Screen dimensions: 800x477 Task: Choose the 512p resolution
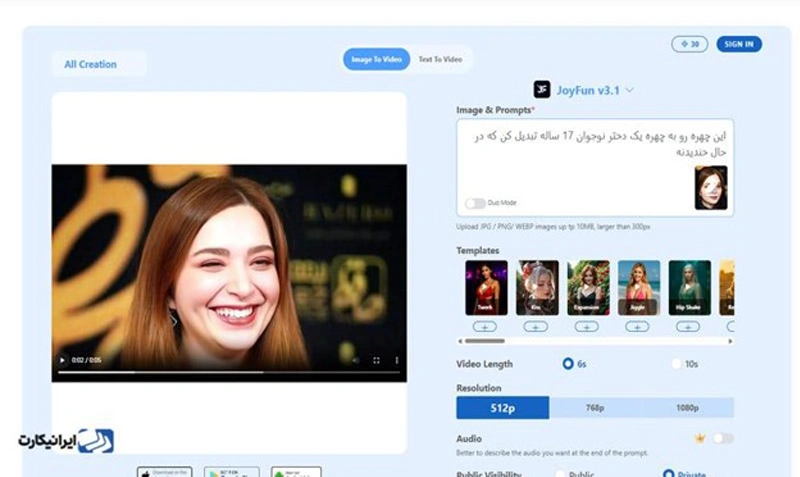point(503,408)
